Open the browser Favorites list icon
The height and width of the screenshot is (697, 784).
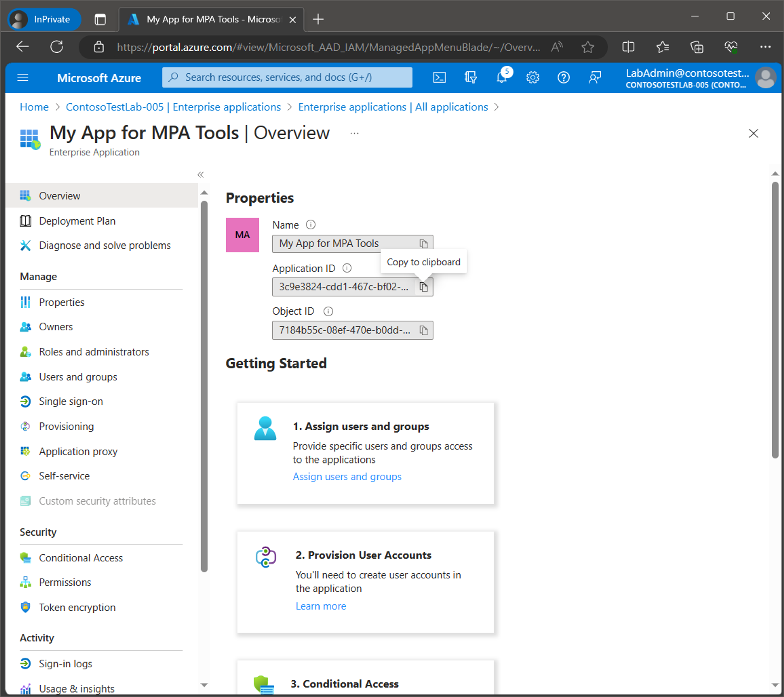(x=662, y=47)
